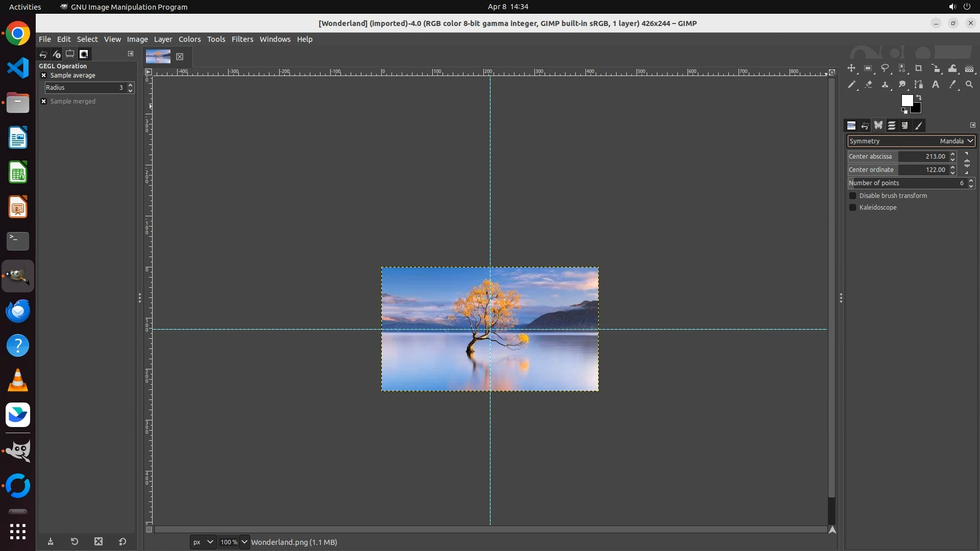The width and height of the screenshot is (980, 551).
Task: Click the white foreground color swatch
Action: [x=906, y=101]
